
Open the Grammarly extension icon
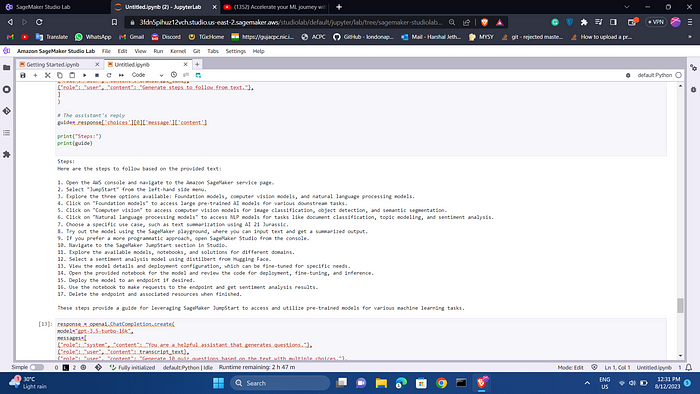click(x=555, y=22)
